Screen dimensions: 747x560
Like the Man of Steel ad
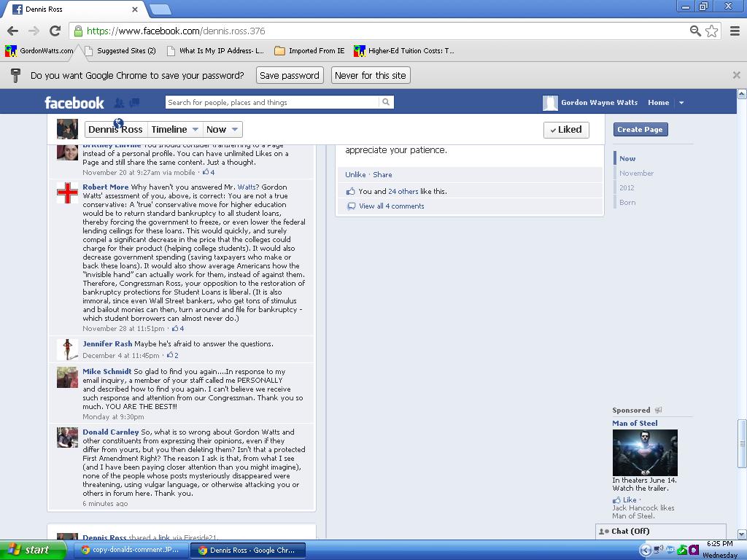[629, 499]
